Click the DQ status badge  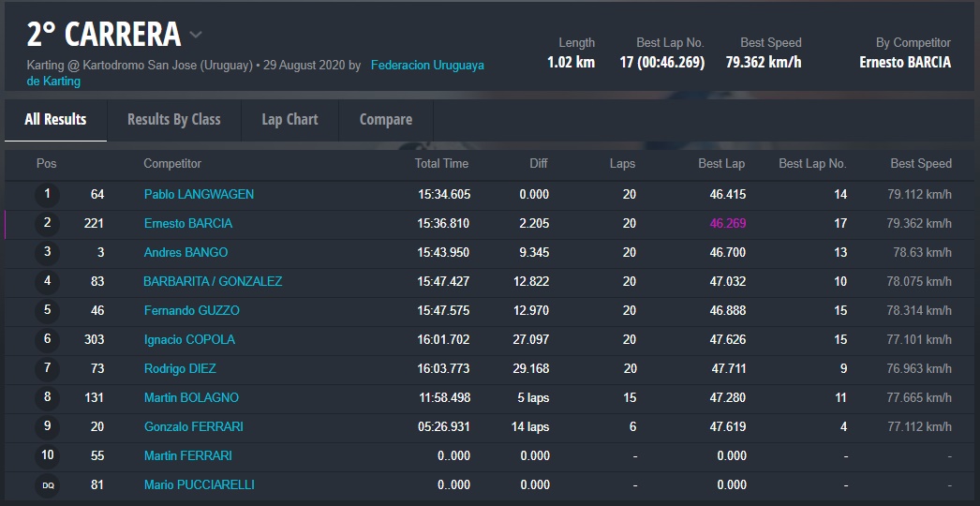point(47,485)
